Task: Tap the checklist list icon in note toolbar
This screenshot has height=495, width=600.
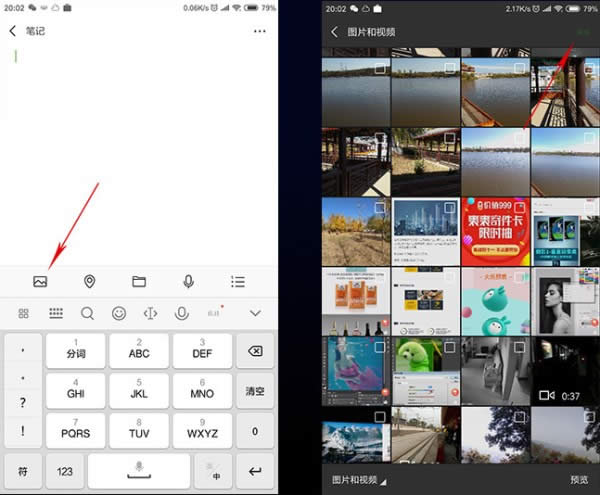Action: [x=238, y=282]
